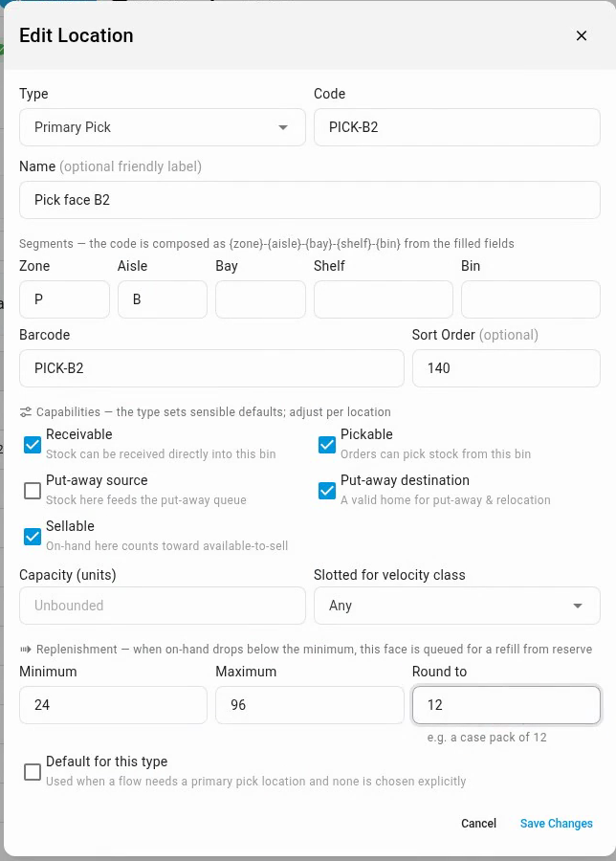Click the Receivable label text
Viewport: 616px width, 861px height.
[x=79, y=434]
